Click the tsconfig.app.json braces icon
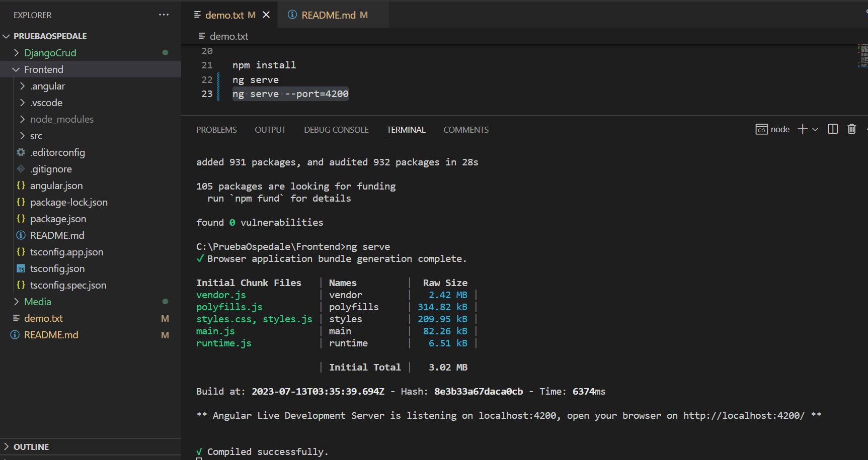Screen dimensions: 868x460 tap(21, 252)
